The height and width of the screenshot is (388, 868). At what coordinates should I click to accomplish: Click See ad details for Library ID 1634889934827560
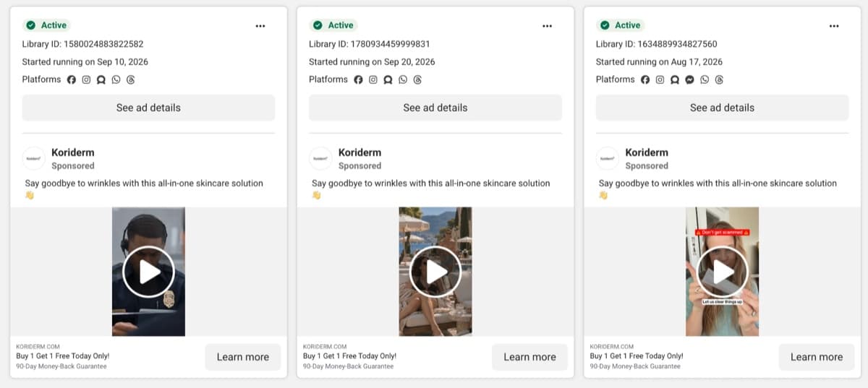[x=722, y=108]
